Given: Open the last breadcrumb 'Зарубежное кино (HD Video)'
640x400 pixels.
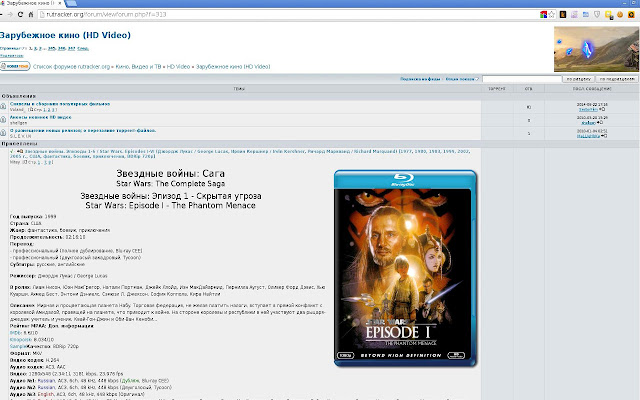Looking at the screenshot, I should click(x=233, y=67).
